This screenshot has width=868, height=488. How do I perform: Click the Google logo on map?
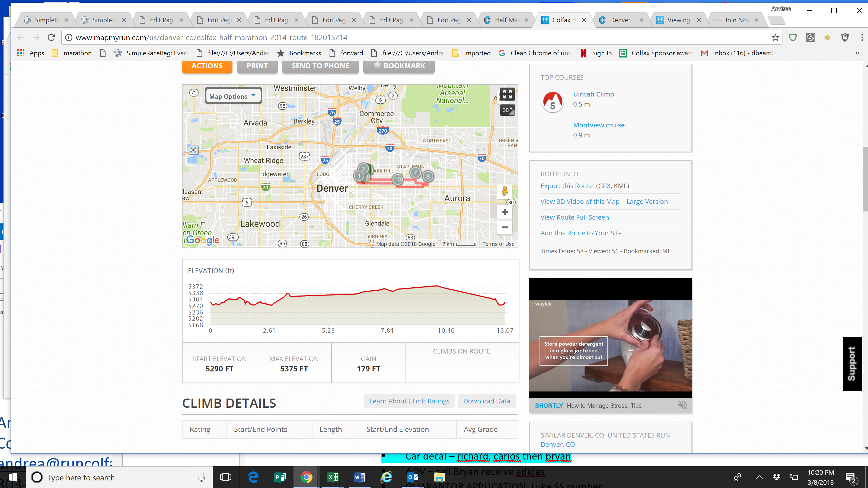pos(203,240)
